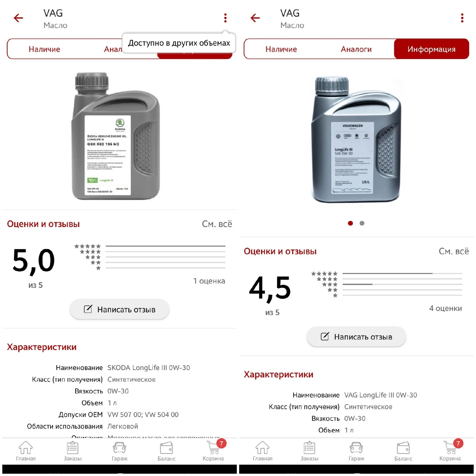Image resolution: width=476 pixels, height=476 pixels.
Task: Open Корзина cart in left screen
Action: [x=213, y=451]
